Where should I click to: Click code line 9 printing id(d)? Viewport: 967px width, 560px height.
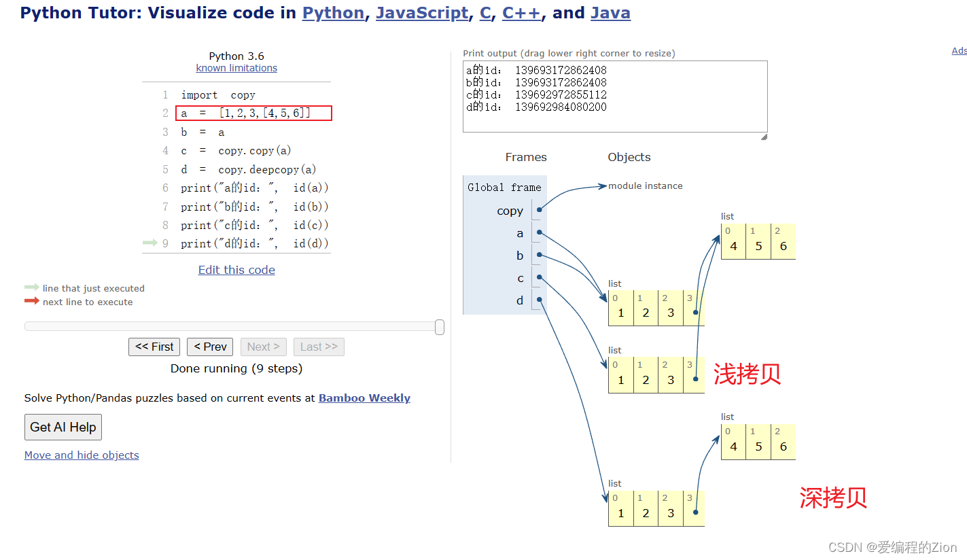pos(255,243)
